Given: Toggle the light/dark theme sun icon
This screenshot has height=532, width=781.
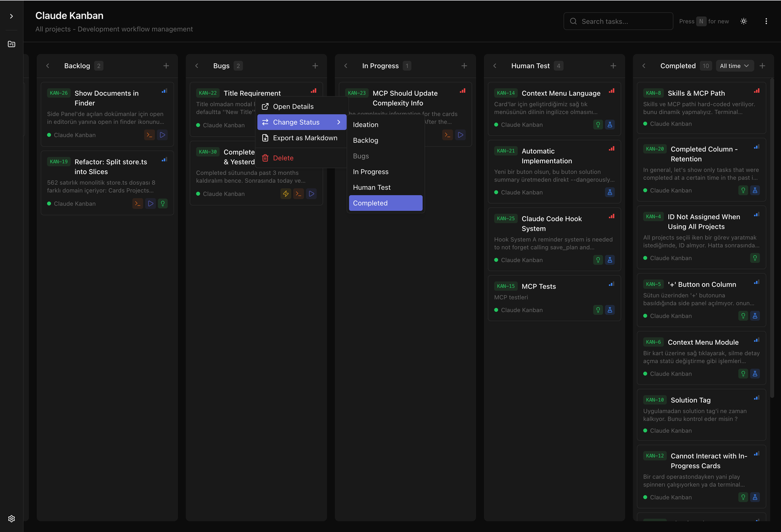Looking at the screenshot, I should [744, 21].
